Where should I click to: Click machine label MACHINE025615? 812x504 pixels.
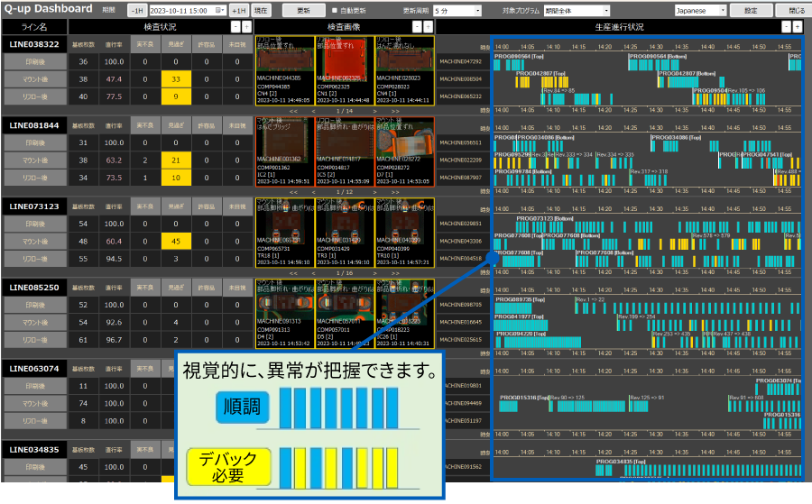click(x=460, y=339)
